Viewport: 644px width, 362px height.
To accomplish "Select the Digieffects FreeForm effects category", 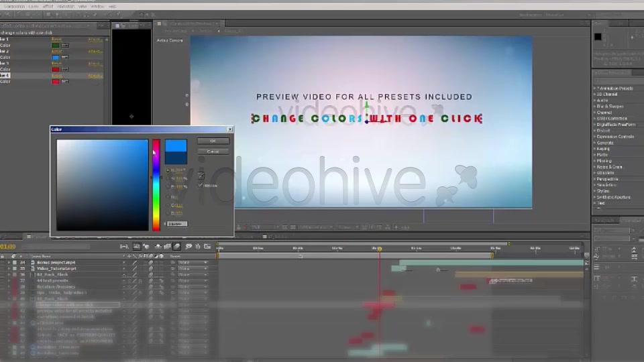I will 616,125.
